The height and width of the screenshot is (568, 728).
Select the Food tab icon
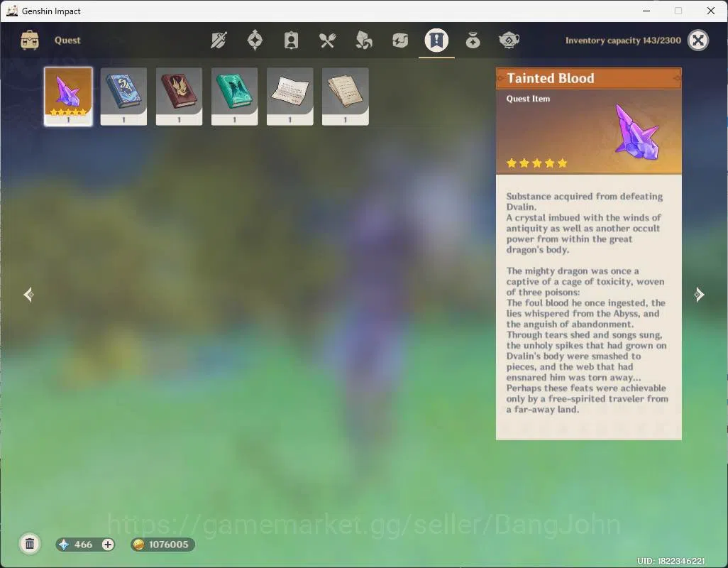(x=327, y=41)
